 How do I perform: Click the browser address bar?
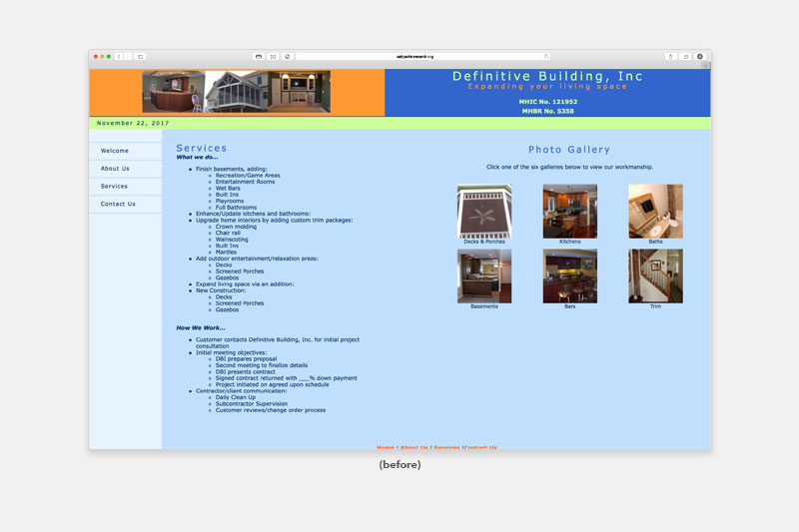coord(419,57)
